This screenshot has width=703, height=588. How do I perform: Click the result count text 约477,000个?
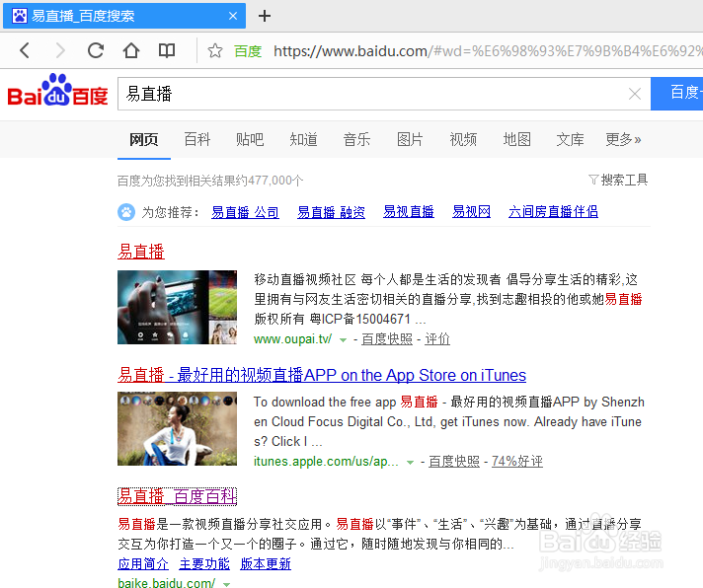coord(271,181)
